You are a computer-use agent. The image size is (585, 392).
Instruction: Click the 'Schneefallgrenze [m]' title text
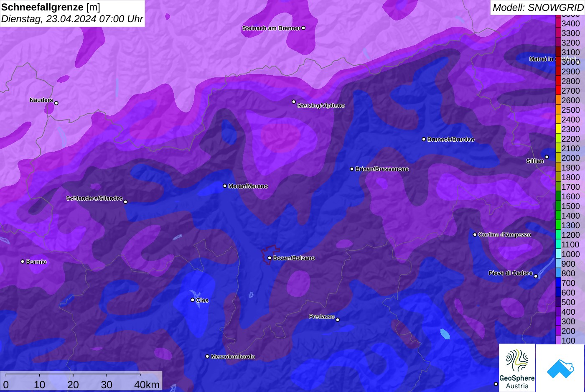(51, 7)
